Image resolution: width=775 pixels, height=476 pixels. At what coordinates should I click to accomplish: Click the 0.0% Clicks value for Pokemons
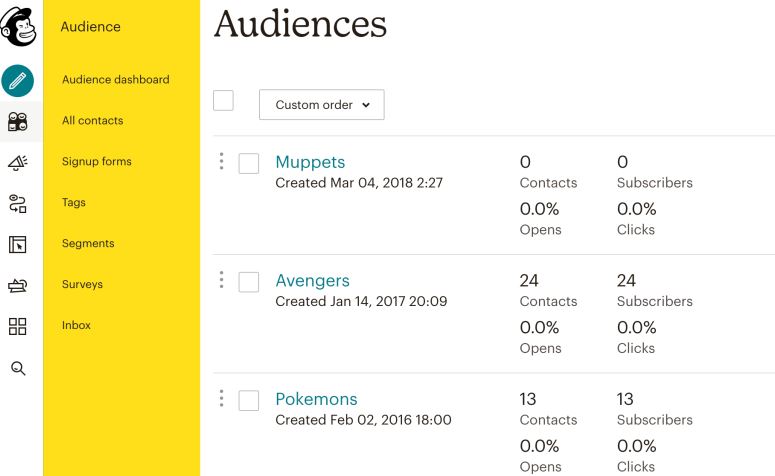(637, 446)
